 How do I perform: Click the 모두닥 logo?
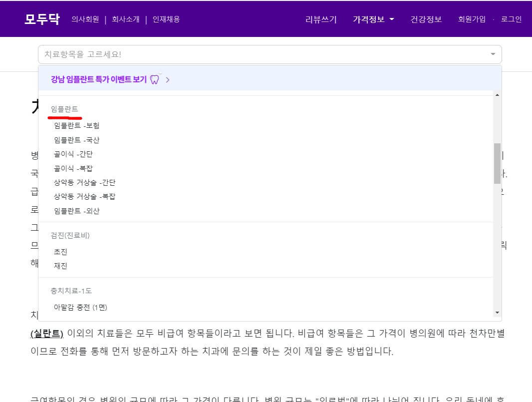point(42,18)
